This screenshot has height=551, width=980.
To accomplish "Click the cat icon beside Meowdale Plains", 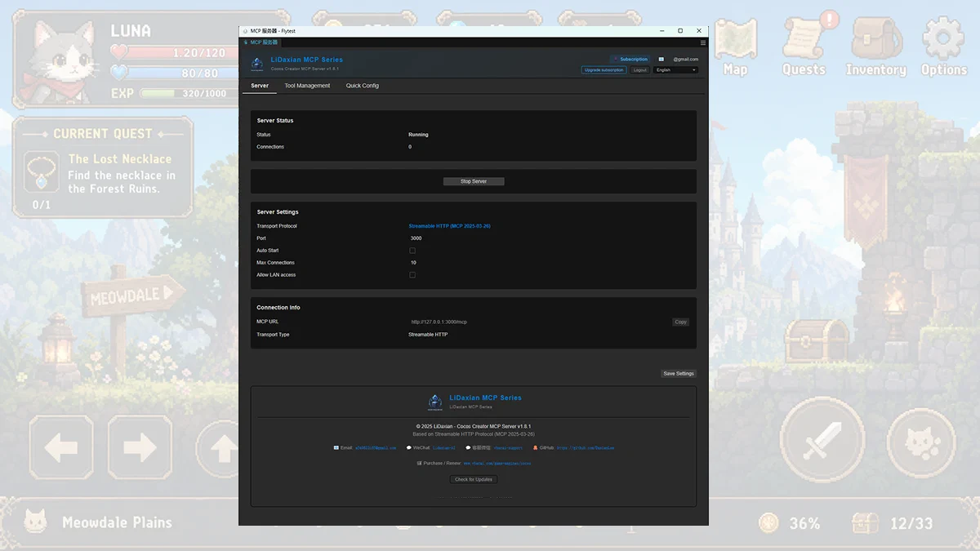I will tap(35, 522).
